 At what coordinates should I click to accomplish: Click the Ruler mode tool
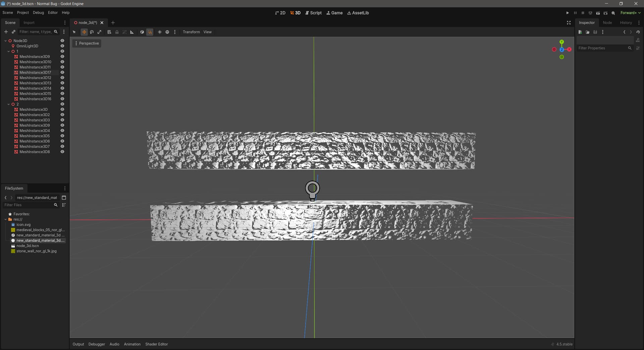tap(132, 32)
